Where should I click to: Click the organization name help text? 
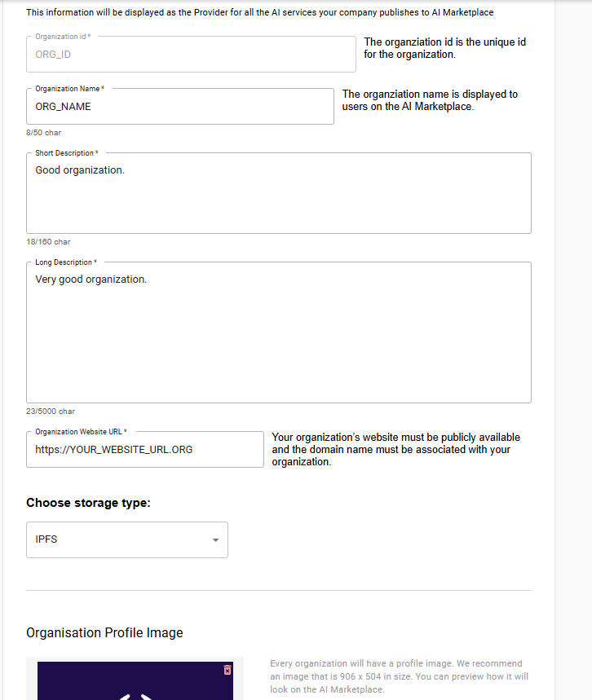pyautogui.click(x=430, y=100)
